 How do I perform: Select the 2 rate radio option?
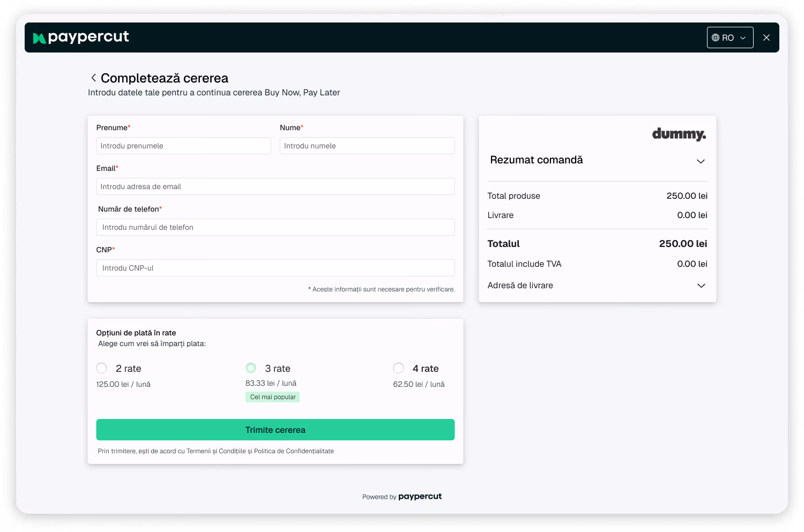tap(102, 368)
